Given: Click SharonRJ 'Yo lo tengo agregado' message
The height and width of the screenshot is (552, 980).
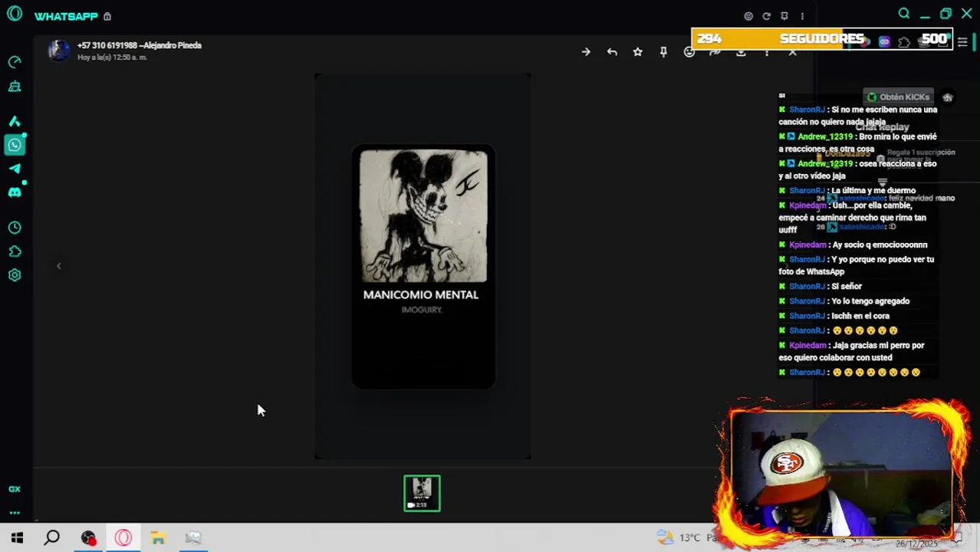Looking at the screenshot, I should [x=844, y=301].
